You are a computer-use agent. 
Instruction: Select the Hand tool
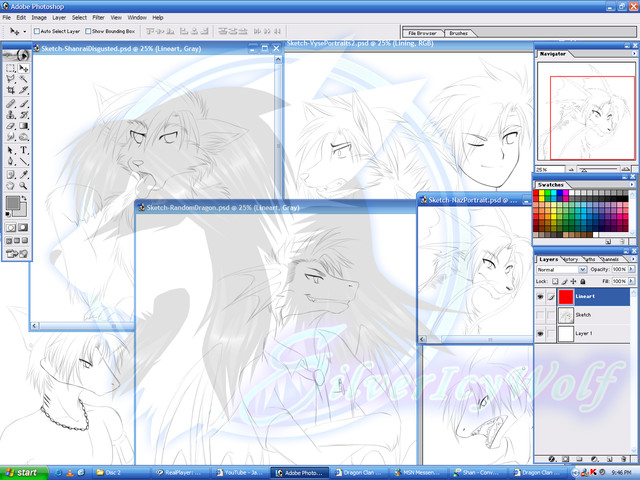11,186
